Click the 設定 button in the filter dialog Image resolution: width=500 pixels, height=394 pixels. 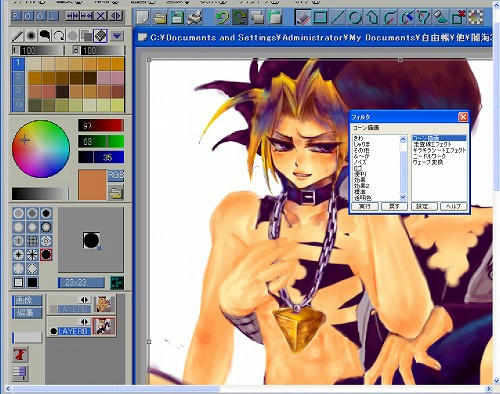pos(423,206)
